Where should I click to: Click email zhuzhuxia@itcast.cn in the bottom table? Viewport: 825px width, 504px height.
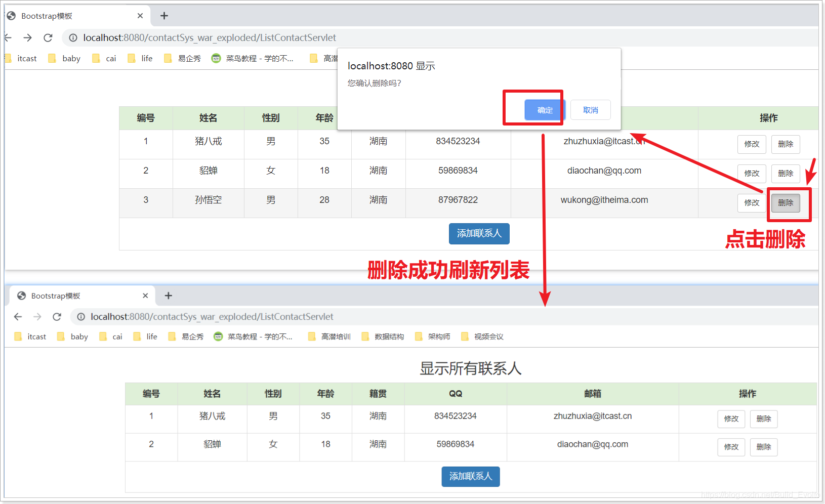pos(593,416)
